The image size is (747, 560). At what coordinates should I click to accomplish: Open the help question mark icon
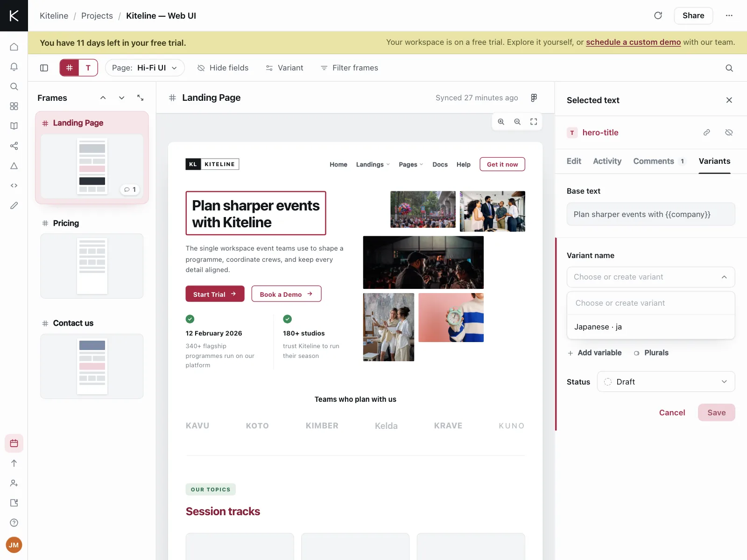click(14, 523)
